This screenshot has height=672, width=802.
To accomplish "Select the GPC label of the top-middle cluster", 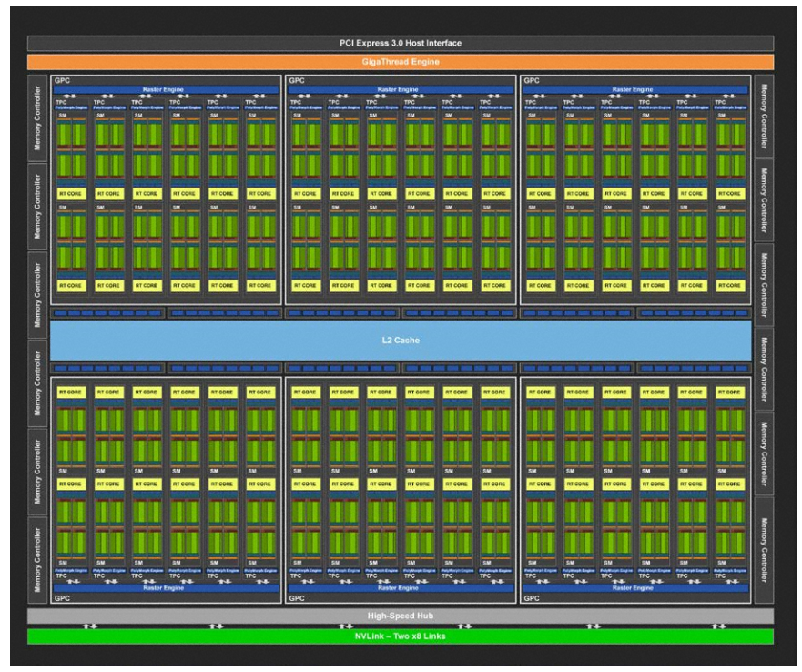I will pos(296,80).
